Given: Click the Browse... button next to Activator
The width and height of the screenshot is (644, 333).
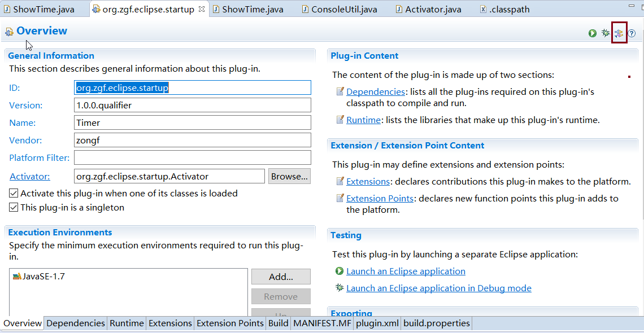Looking at the screenshot, I should pos(289,176).
